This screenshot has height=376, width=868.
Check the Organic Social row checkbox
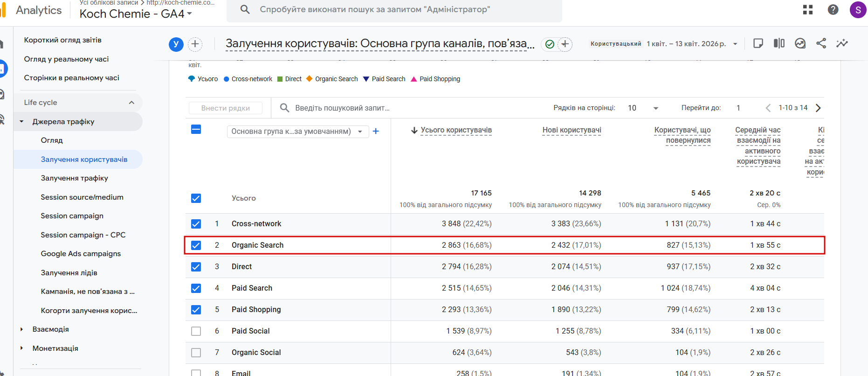click(196, 353)
